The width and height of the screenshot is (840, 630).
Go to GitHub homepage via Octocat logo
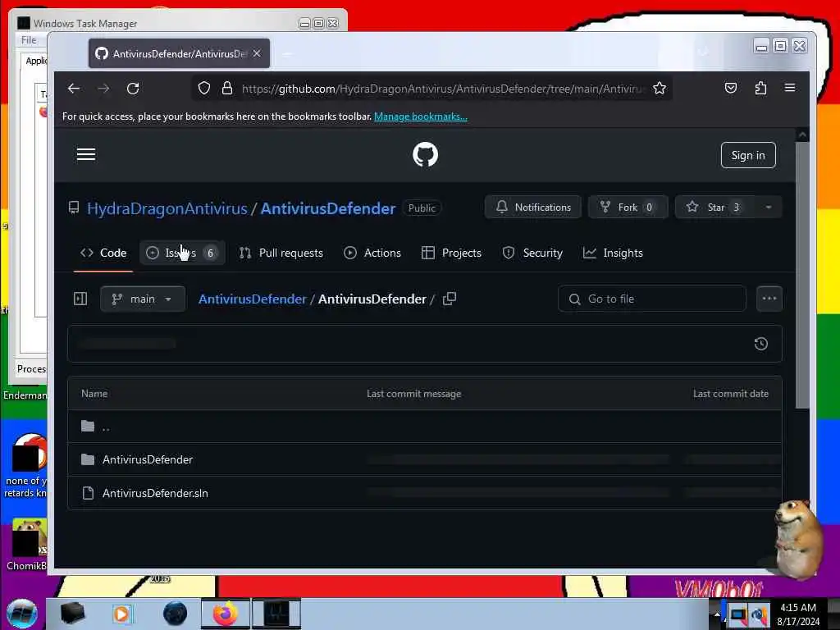[x=426, y=155]
